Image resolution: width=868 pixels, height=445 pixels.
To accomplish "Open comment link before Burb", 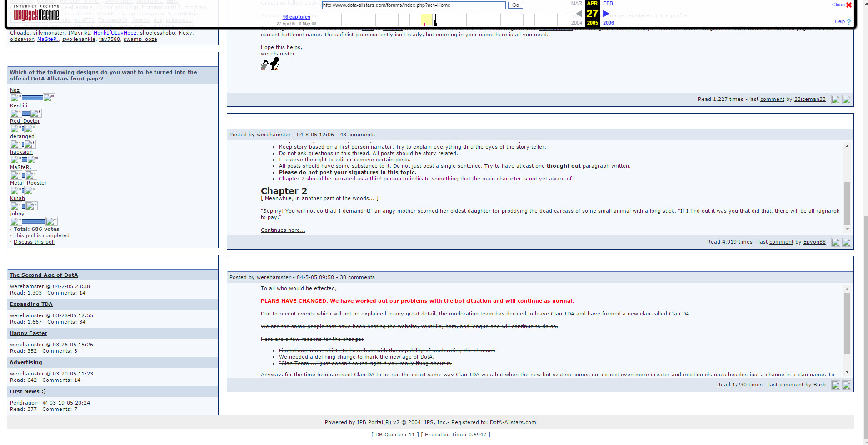I will pos(791,385).
